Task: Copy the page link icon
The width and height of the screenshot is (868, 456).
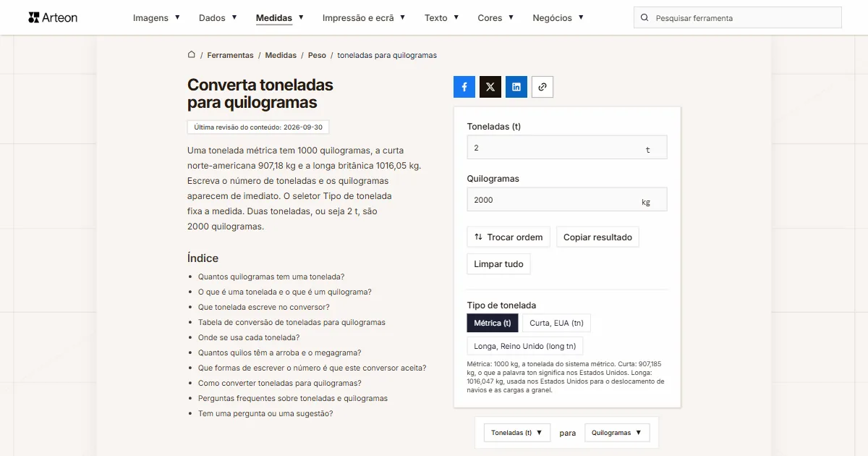Action: tap(542, 87)
